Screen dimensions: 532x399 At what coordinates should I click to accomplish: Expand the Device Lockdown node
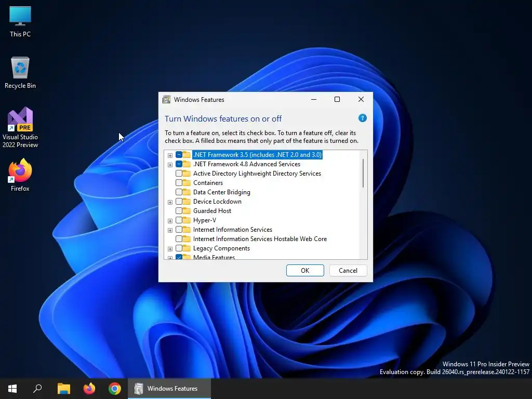click(x=170, y=202)
